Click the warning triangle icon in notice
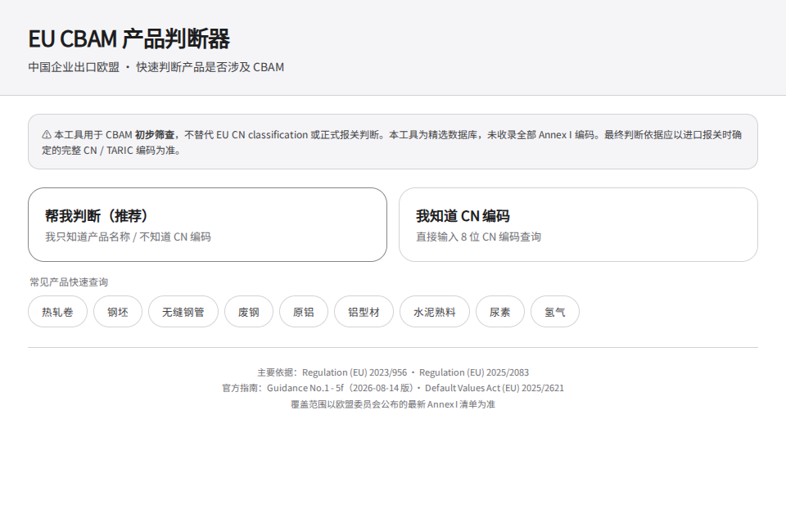The height and width of the screenshot is (532, 786). click(x=47, y=135)
